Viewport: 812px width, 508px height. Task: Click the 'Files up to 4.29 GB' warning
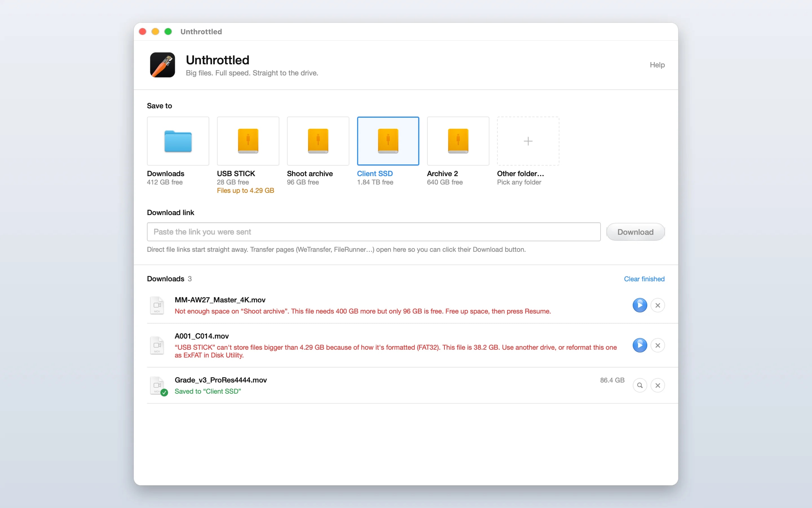(245, 190)
